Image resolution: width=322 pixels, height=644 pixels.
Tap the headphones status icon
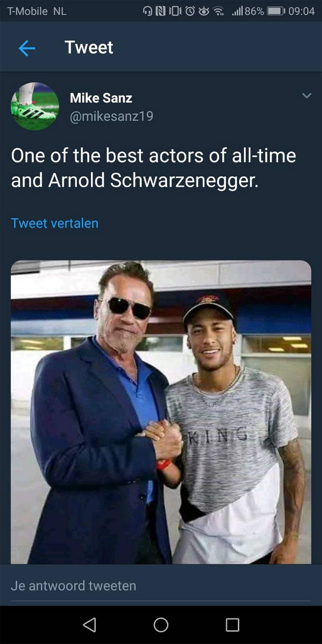pyautogui.click(x=147, y=11)
